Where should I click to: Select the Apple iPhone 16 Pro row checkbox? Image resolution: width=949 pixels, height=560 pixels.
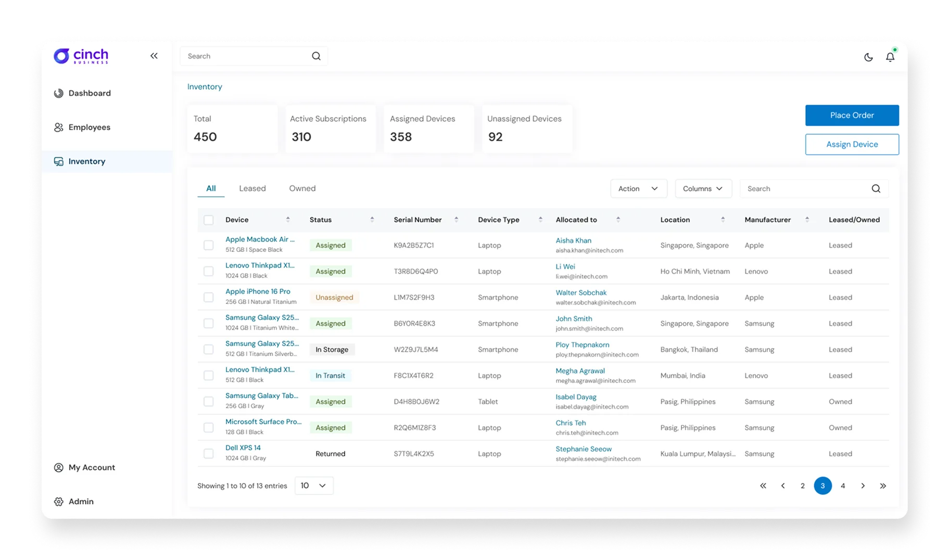tap(209, 297)
